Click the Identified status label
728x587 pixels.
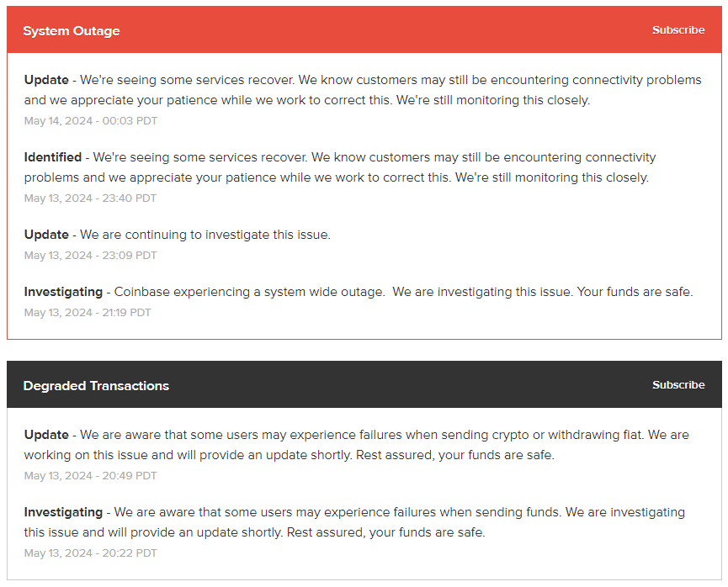[x=53, y=157]
